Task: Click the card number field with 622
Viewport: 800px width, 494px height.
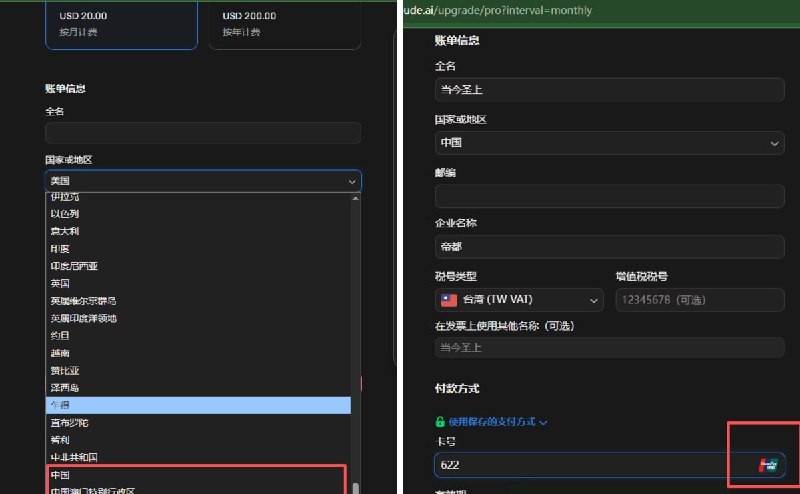Action: pos(609,465)
